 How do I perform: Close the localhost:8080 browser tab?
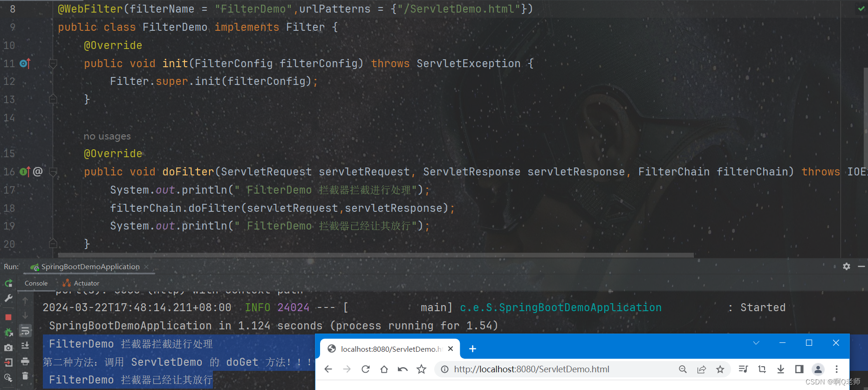pos(451,348)
